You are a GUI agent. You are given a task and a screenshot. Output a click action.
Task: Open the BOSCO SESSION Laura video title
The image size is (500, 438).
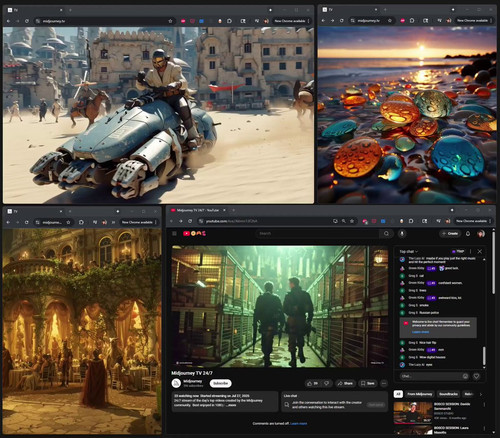452,430
